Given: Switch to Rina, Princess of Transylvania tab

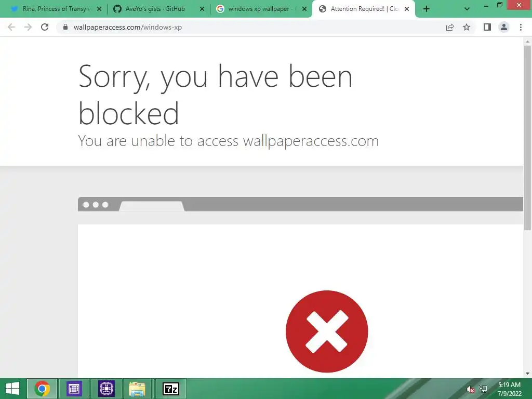Looking at the screenshot, I should pyautogui.click(x=54, y=9).
